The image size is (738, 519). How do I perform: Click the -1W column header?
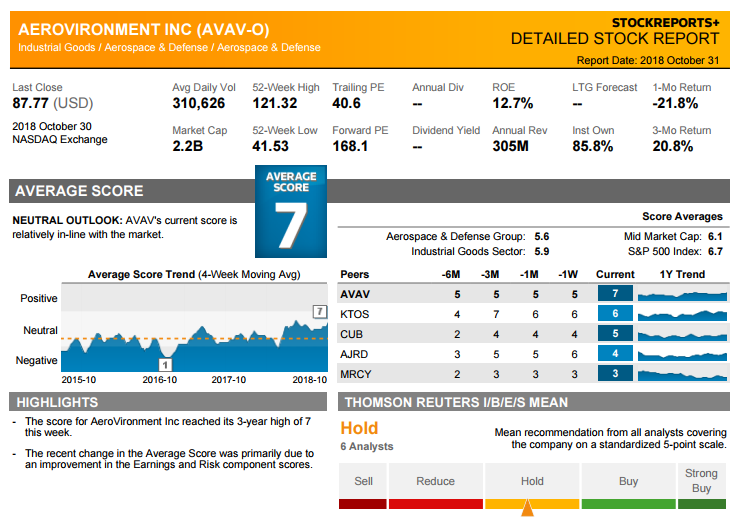[568, 274]
